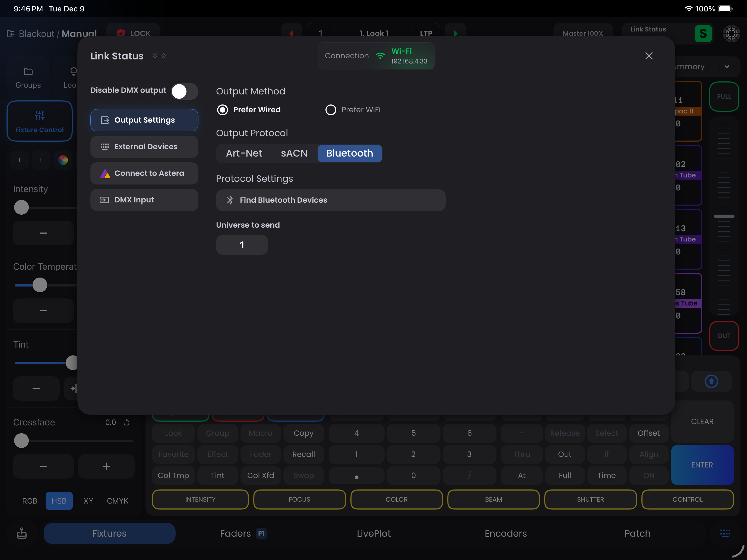Click the share/export icon at bottom left

[22, 533]
